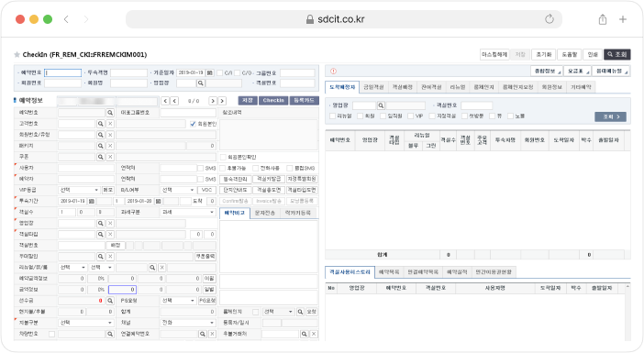Image resolution: width=644 pixels, height=353 pixels.
Task: Clear the 회원번호/유형 field with X
Action: click(110, 135)
